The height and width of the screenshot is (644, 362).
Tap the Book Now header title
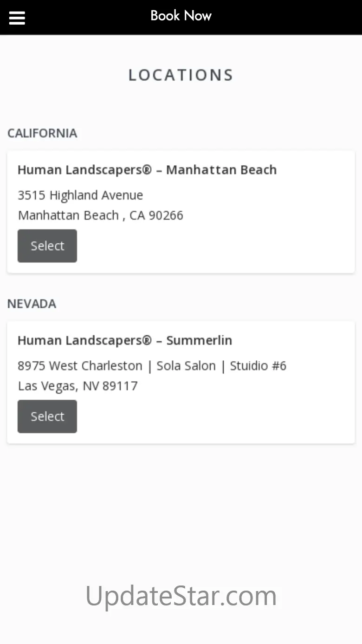(181, 16)
